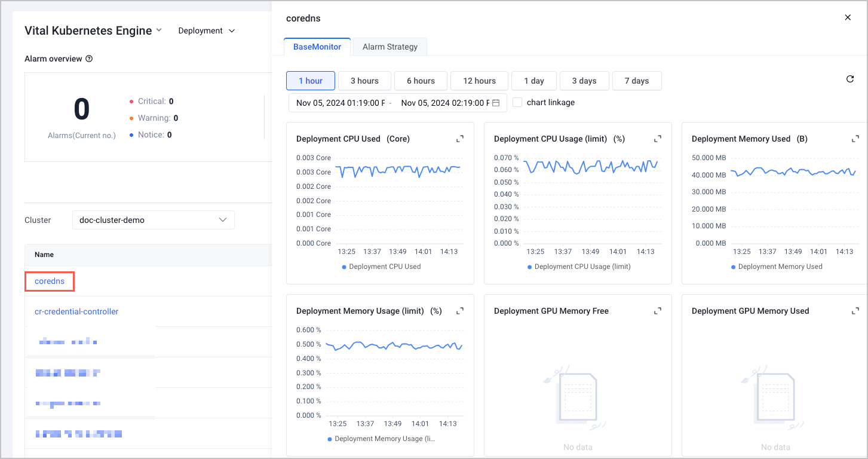The image size is (868, 459).
Task: Click the end date Nov 05, 2024 02:19:00 field
Action: point(445,103)
